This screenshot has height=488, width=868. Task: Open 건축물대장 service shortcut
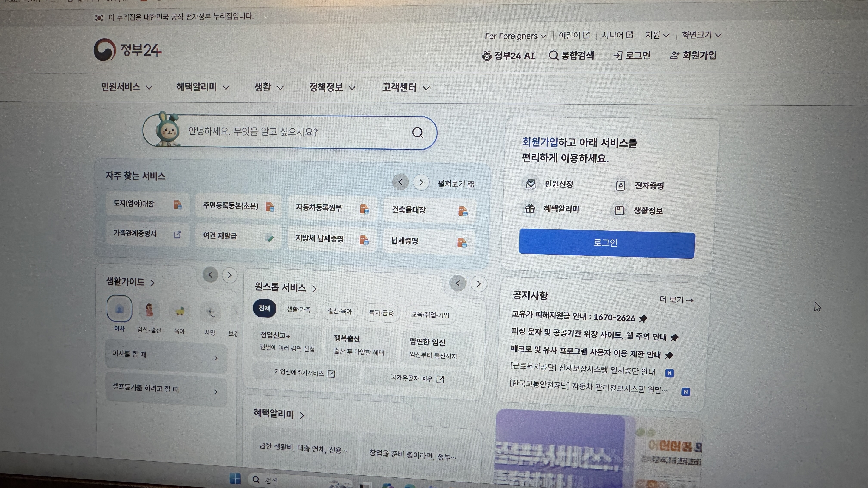click(430, 210)
